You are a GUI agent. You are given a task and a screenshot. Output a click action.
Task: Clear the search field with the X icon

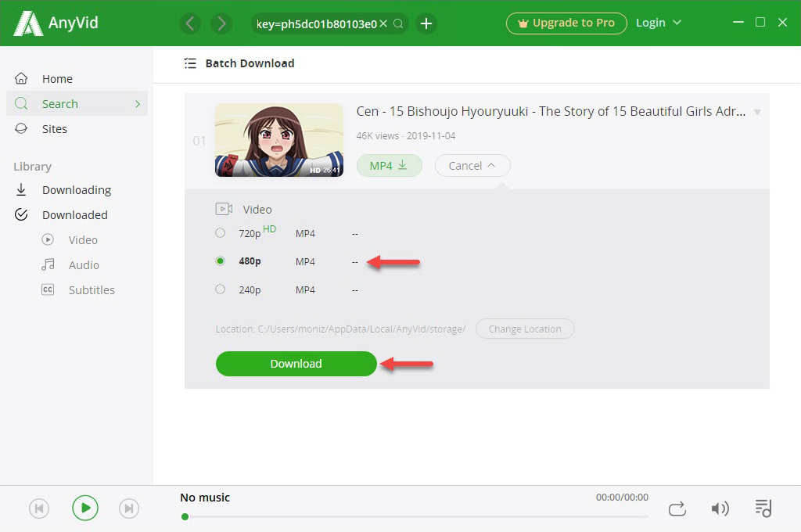pyautogui.click(x=383, y=23)
